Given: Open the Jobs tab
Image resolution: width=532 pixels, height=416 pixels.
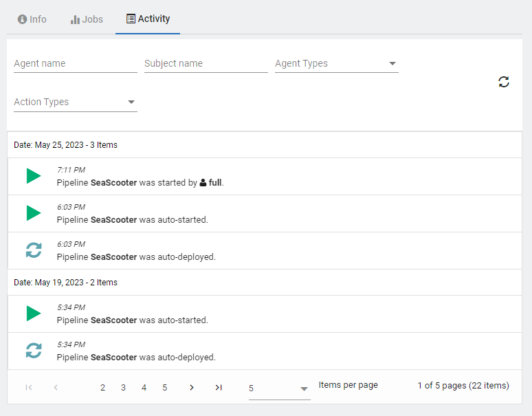Looking at the screenshot, I should [x=87, y=19].
